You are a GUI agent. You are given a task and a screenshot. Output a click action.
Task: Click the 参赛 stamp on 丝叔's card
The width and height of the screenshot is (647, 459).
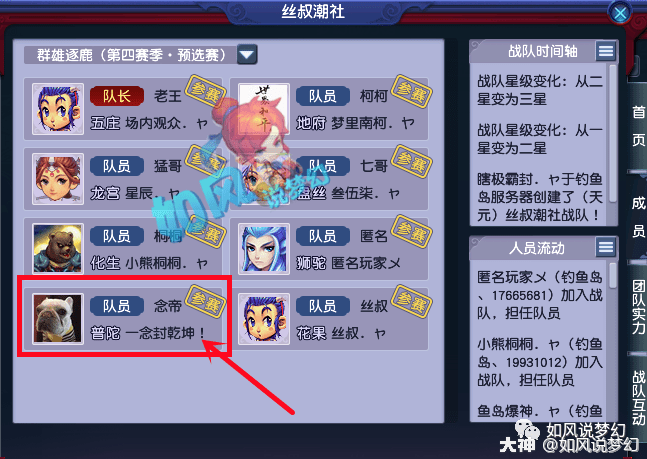tap(411, 302)
